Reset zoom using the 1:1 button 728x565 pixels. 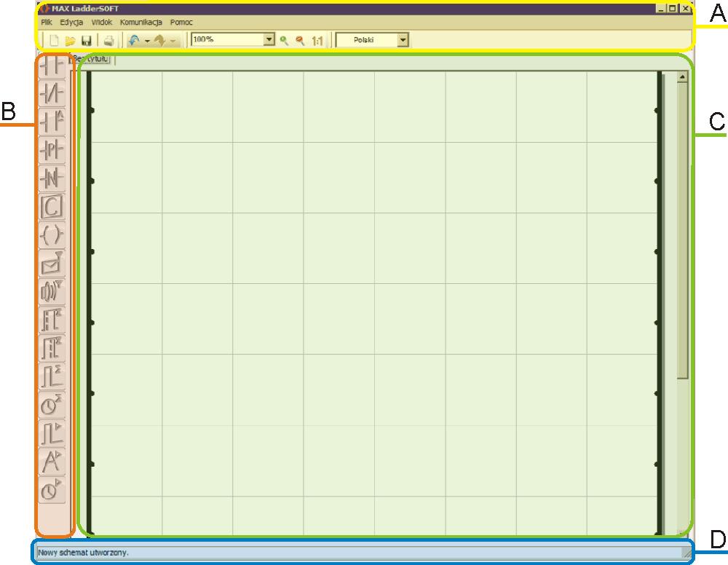(317, 41)
